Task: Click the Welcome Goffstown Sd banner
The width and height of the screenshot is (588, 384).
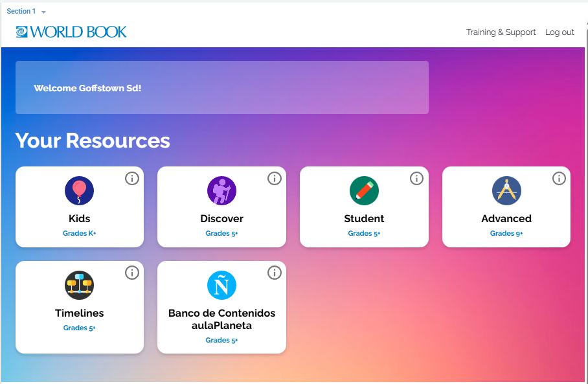Action: 221,87
